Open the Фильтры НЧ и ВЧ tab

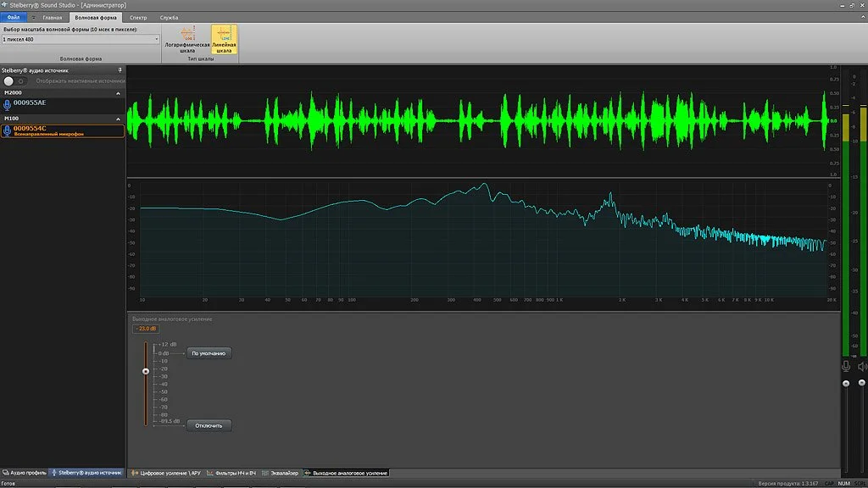click(231, 473)
